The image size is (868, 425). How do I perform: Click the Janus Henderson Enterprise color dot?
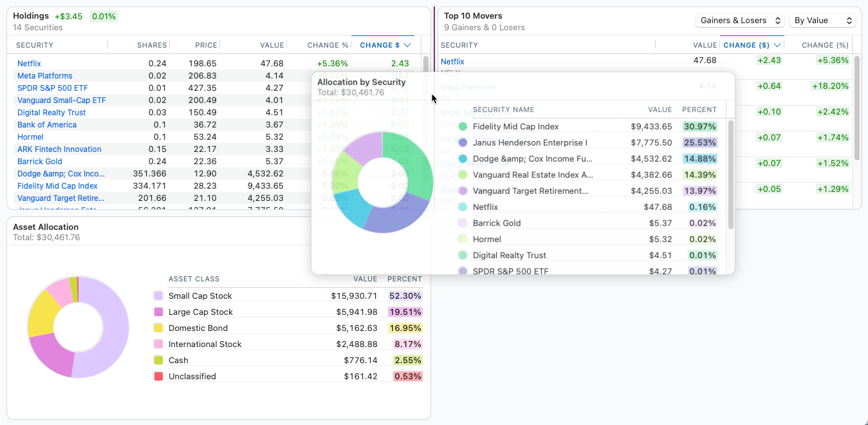click(463, 143)
